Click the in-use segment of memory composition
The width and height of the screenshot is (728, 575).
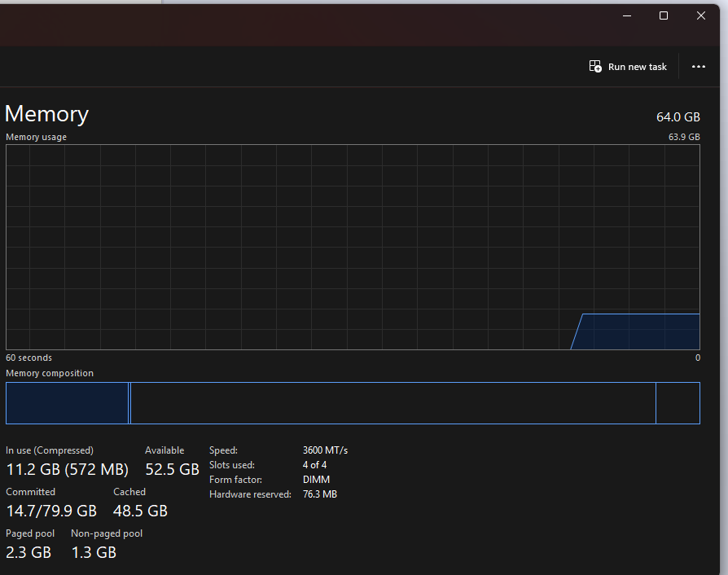point(68,403)
